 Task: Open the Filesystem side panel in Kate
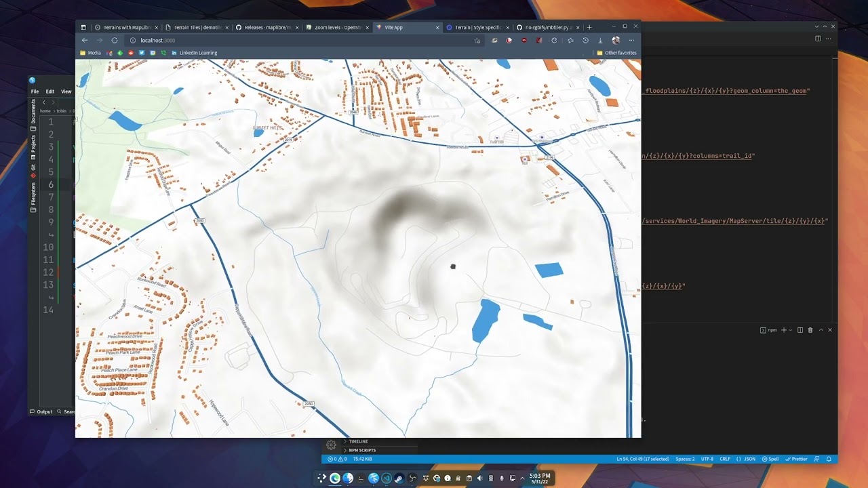pos(33,197)
